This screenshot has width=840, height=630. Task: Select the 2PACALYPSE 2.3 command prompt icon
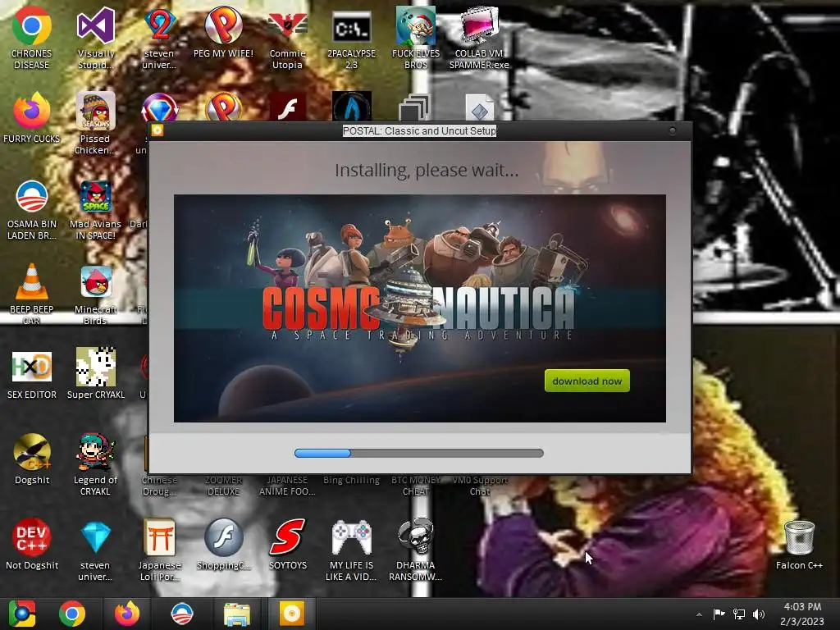coord(351,38)
